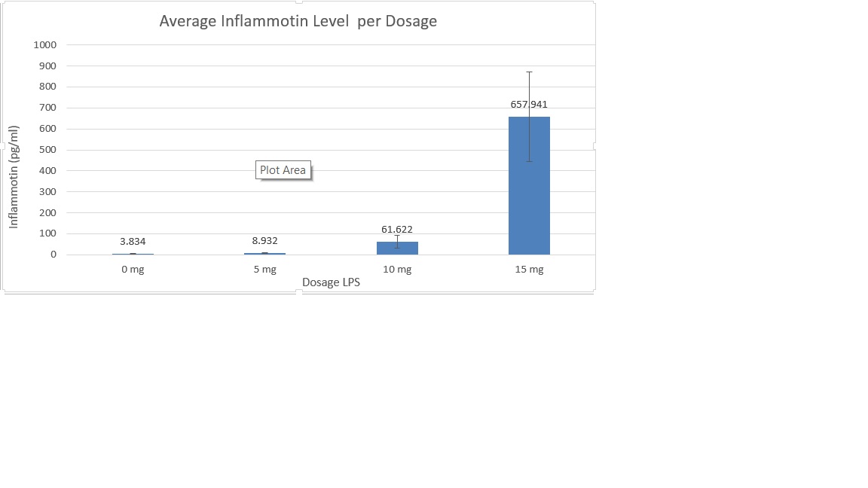Viewport: 868px width, 488px height.
Task: Select the '10 mg' category axis label
Action: [x=397, y=270]
